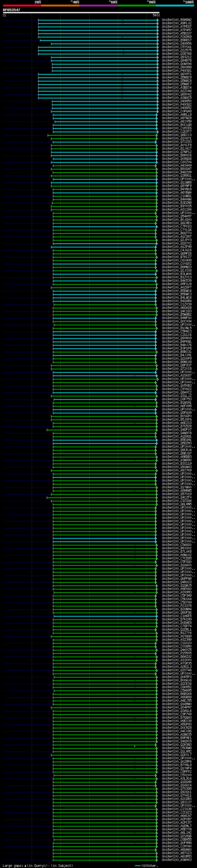197x868 pixels.
Task: Click the ~80% legend label
Action: (151, 2)
